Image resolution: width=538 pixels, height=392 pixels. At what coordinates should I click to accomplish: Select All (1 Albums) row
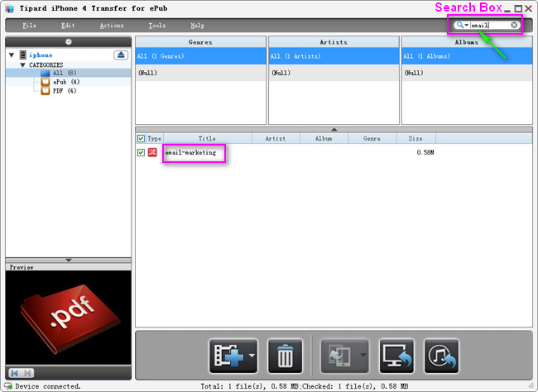(x=467, y=56)
